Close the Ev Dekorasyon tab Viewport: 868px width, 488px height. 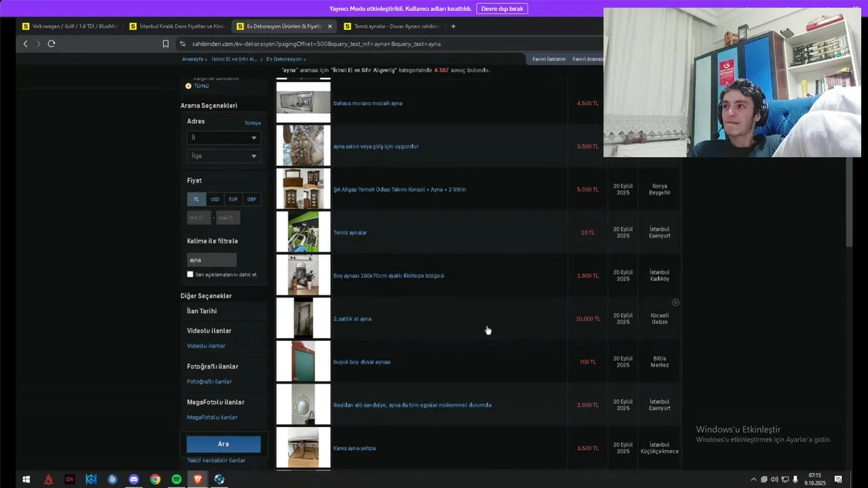330,26
